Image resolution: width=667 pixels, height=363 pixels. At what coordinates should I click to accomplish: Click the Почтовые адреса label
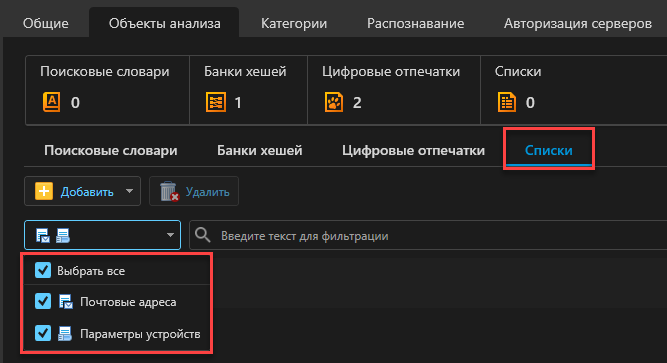(x=128, y=302)
